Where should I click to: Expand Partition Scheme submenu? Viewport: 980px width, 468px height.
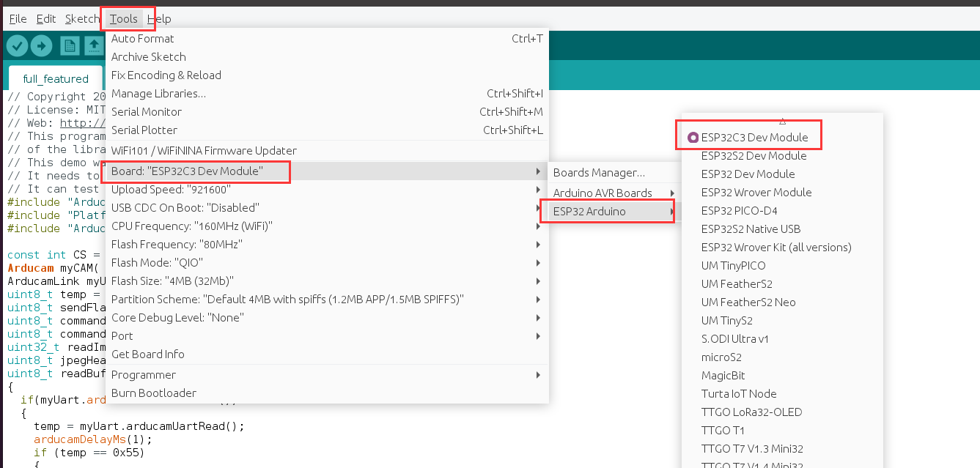coord(327,299)
